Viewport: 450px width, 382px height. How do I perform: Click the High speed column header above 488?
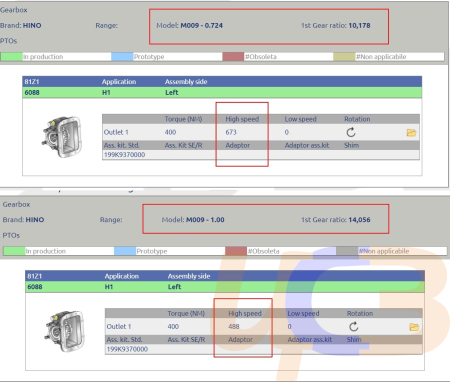point(245,313)
